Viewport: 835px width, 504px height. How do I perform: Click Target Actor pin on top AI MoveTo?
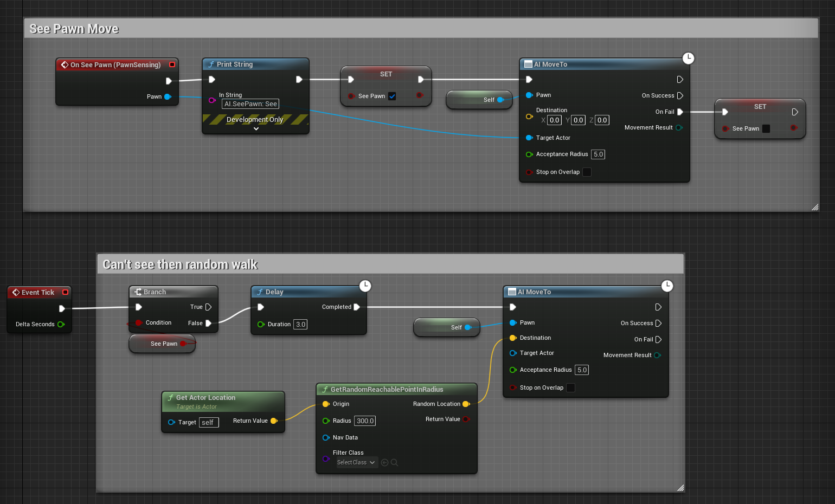coord(529,138)
